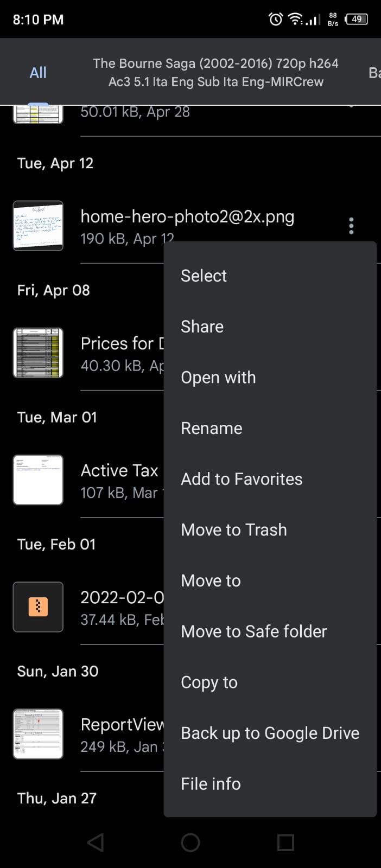
Task: Open the ReportView file thumbnail
Action: coord(38,734)
